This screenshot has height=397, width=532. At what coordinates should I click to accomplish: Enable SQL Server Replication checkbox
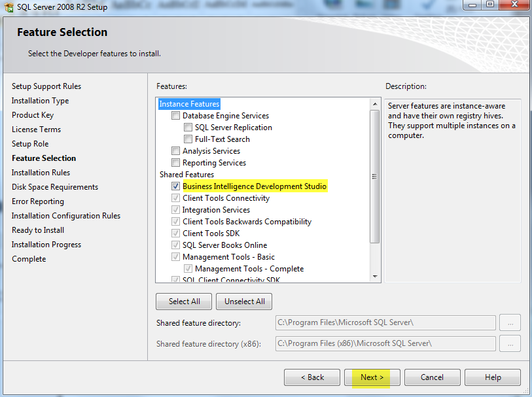point(188,128)
